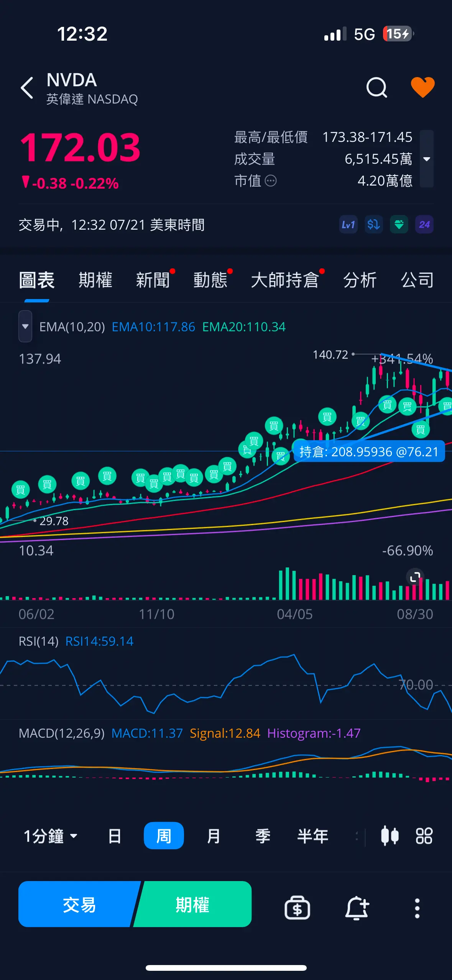Screen dimensions: 452x980
Task: Add a price alert with bell icon
Action: point(357,908)
